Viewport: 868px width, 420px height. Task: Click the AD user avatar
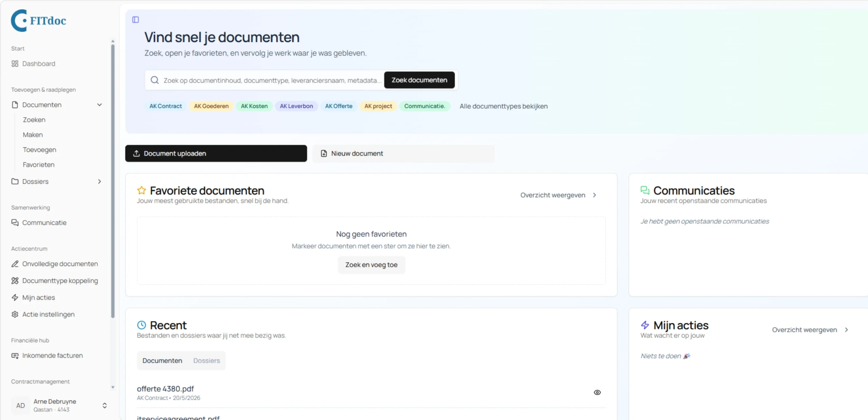[20, 405]
